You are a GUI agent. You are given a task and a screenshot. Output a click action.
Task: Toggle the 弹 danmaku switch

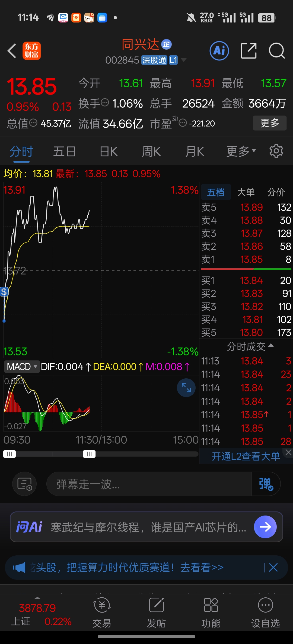coord(266,484)
